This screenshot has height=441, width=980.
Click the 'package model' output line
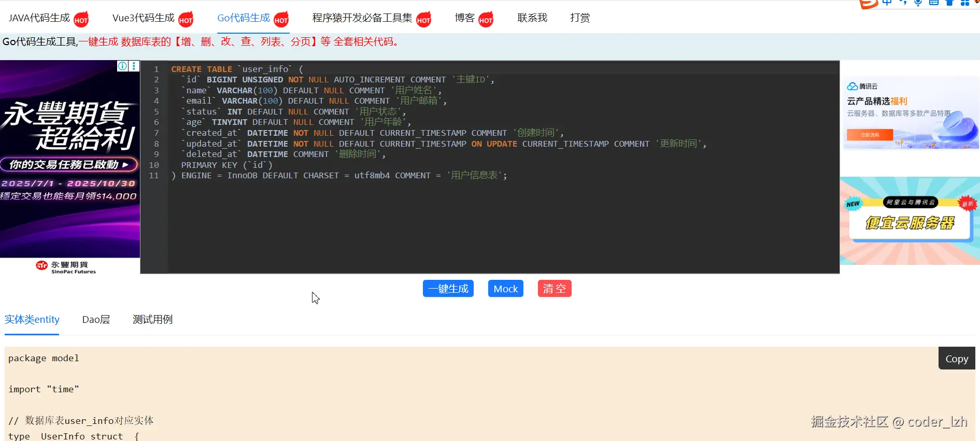coord(44,358)
